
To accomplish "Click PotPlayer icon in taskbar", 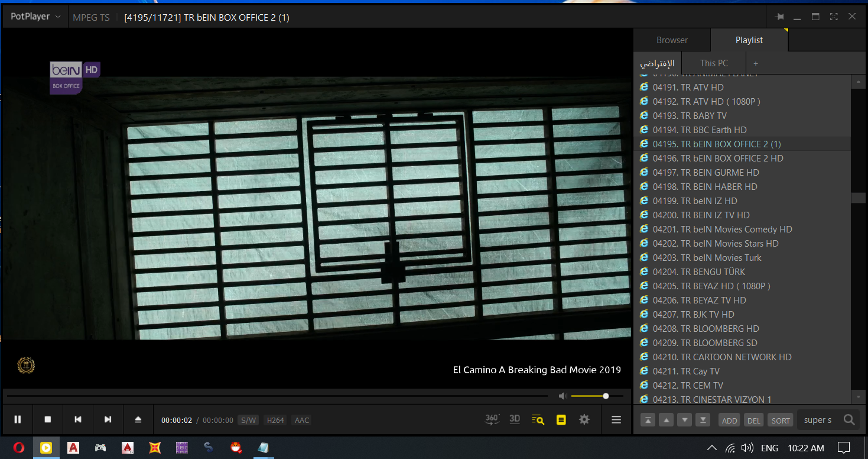I will click(46, 448).
